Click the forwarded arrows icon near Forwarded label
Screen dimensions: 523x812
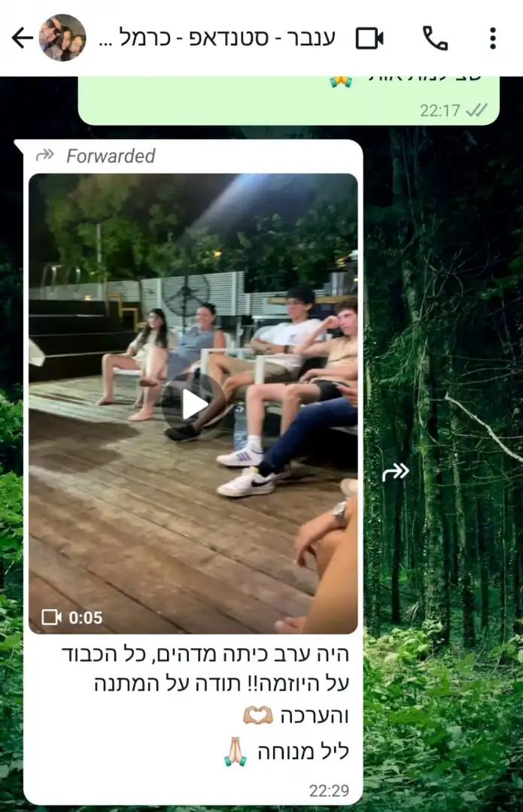(x=45, y=155)
